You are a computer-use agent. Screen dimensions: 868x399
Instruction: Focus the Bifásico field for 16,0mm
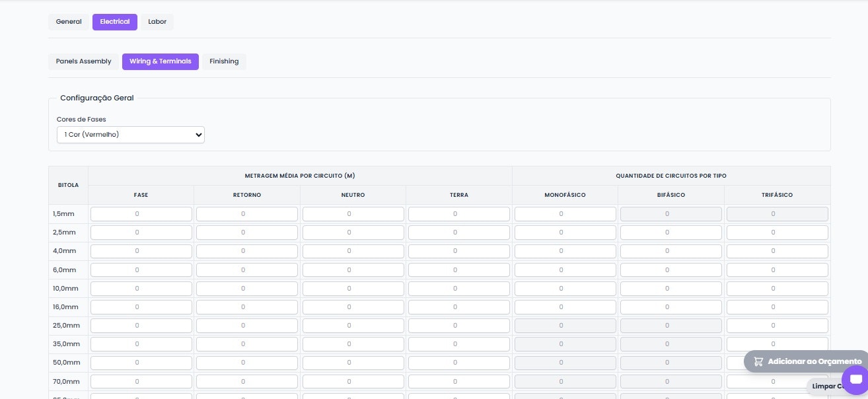tap(671, 307)
